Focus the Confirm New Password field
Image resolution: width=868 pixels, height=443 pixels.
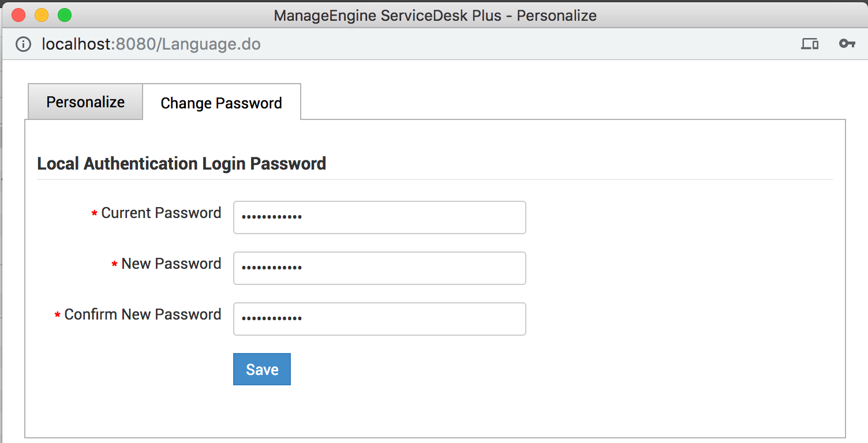(379, 319)
